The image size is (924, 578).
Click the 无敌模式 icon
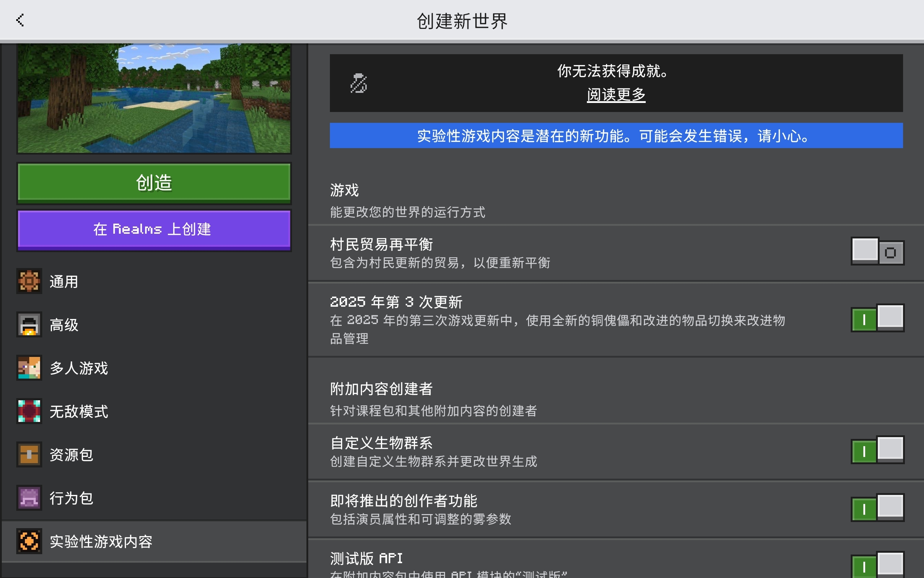pos(29,411)
